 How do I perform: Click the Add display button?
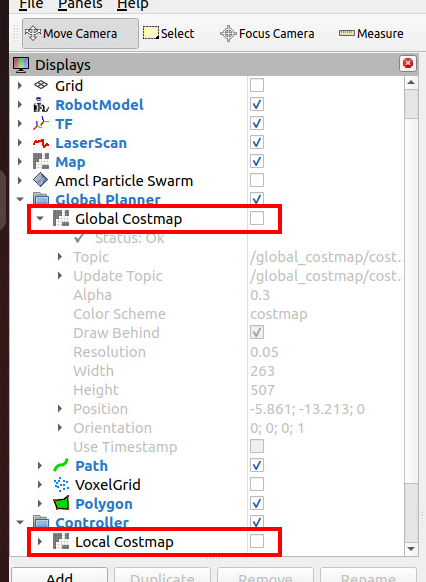pyautogui.click(x=59, y=575)
